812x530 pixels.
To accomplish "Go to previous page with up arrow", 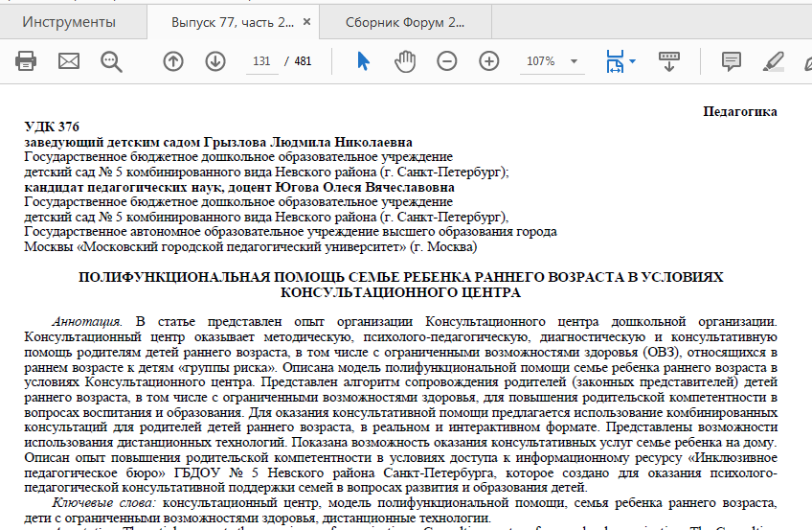I will 172,61.
